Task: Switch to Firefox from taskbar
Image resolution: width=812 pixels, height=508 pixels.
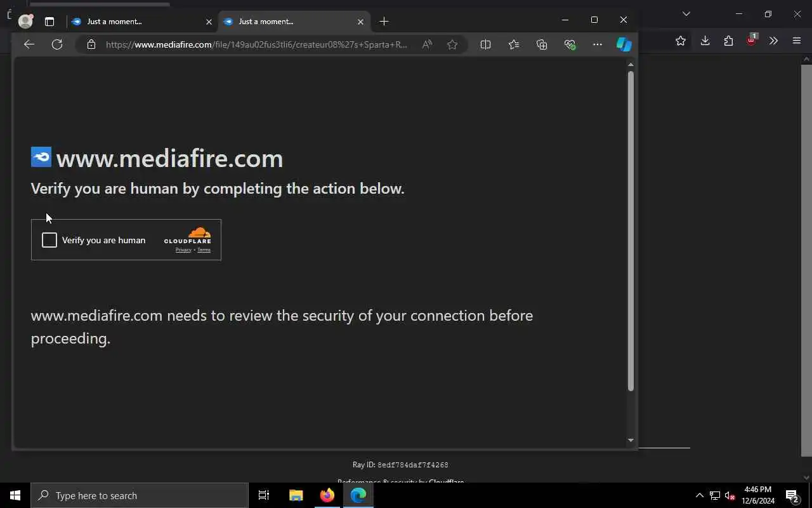Action: [327, 495]
